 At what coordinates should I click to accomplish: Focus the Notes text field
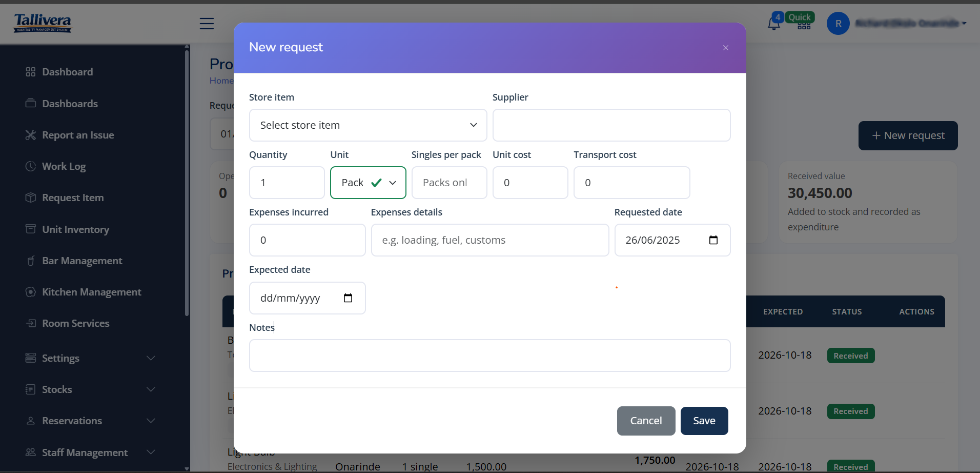click(x=490, y=356)
